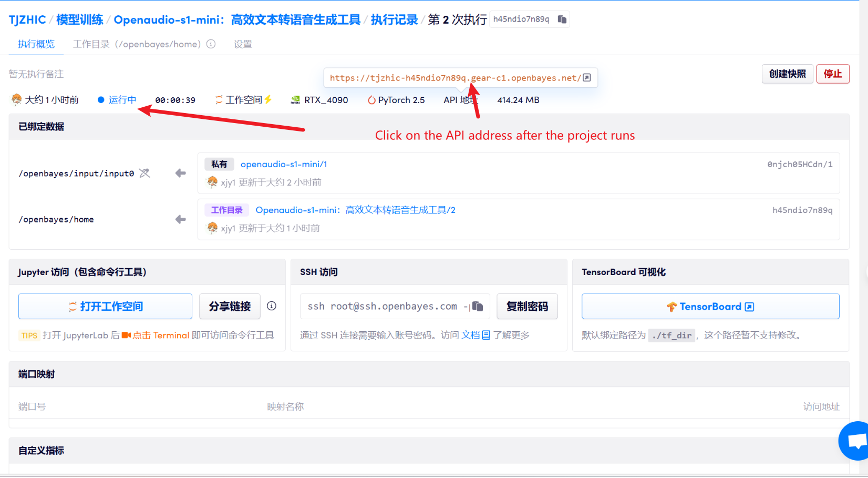Screen dimensions: 868x478
Task: Open the openaudio-s1-mini/1 dataset link
Action: pyautogui.click(x=284, y=164)
